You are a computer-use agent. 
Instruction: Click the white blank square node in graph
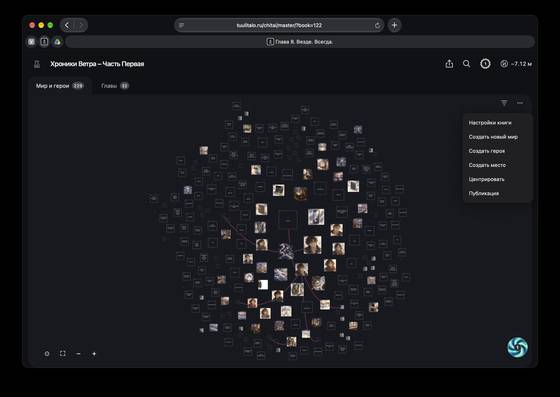tap(263, 285)
